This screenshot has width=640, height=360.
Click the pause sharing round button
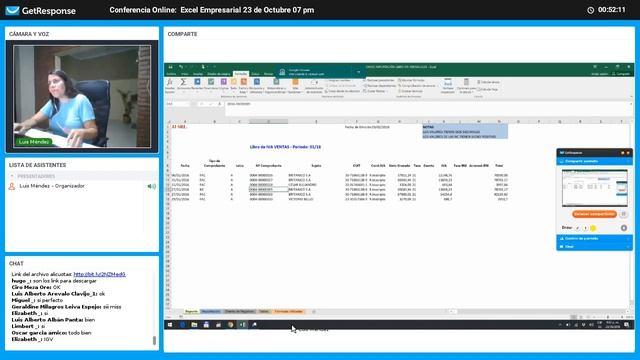tap(623, 214)
